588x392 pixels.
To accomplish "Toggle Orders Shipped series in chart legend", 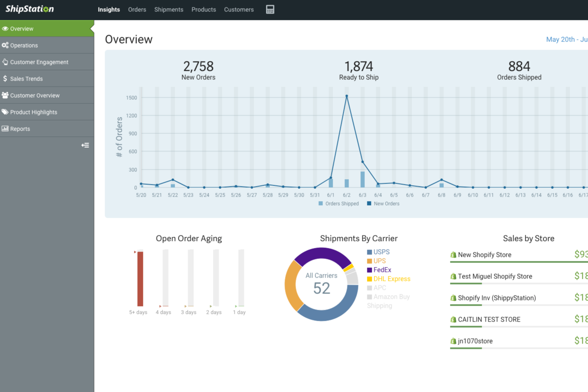I will (338, 204).
